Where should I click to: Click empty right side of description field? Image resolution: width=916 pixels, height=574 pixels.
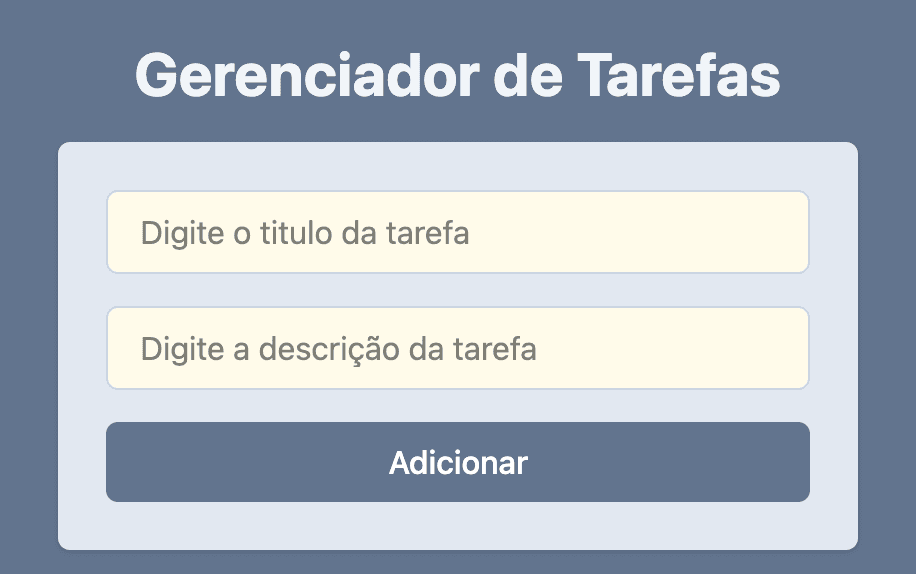tap(672, 348)
